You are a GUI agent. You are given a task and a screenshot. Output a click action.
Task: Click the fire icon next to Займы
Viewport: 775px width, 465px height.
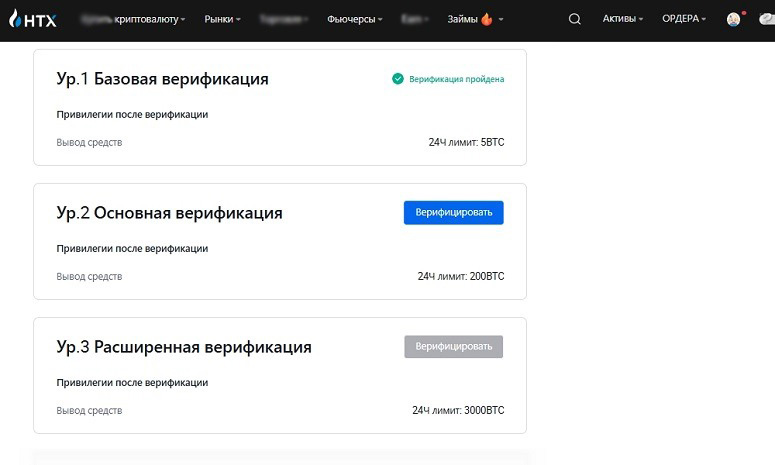487,19
